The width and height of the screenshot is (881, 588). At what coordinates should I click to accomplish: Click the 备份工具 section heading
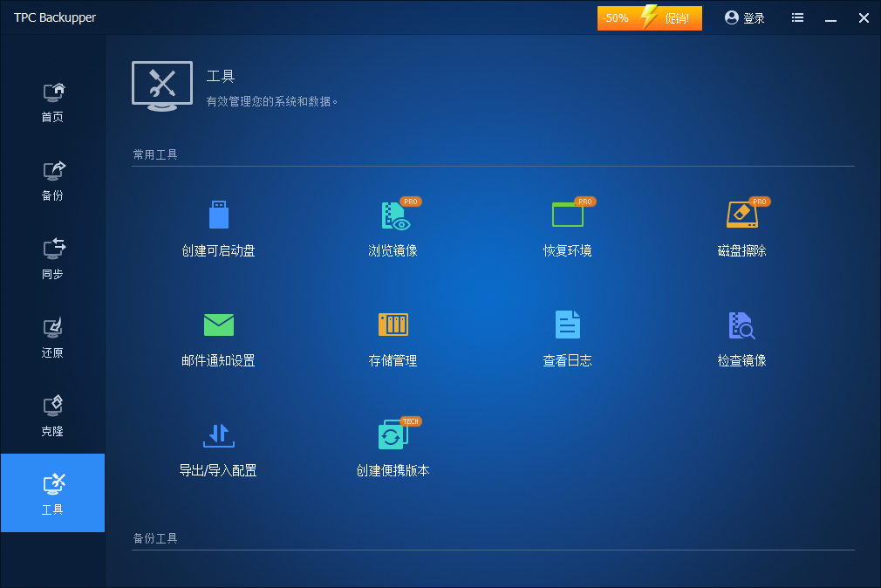pos(155,538)
